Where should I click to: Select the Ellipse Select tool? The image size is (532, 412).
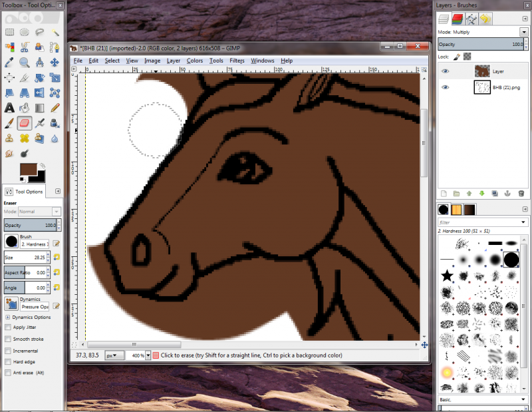[25, 32]
